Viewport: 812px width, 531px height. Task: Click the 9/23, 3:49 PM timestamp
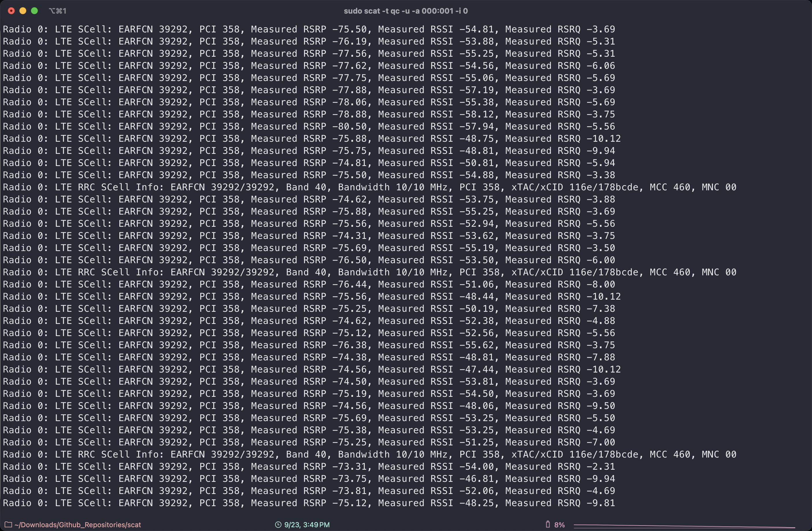[307, 525]
